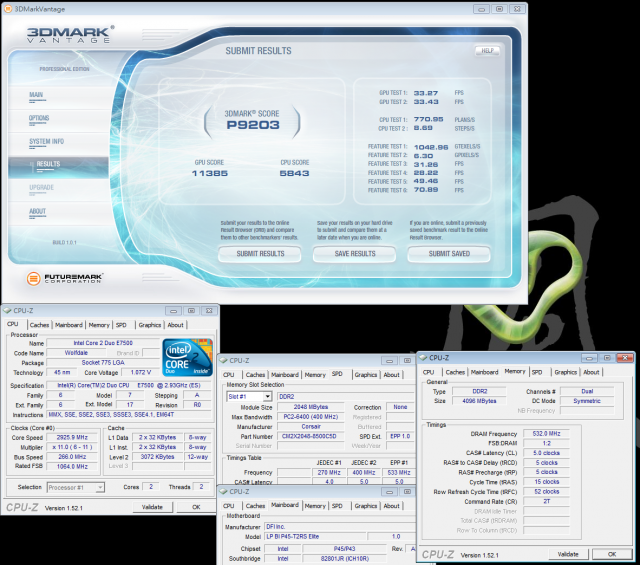Click the Part Number CM2X2048-8500C5D field

click(309, 436)
